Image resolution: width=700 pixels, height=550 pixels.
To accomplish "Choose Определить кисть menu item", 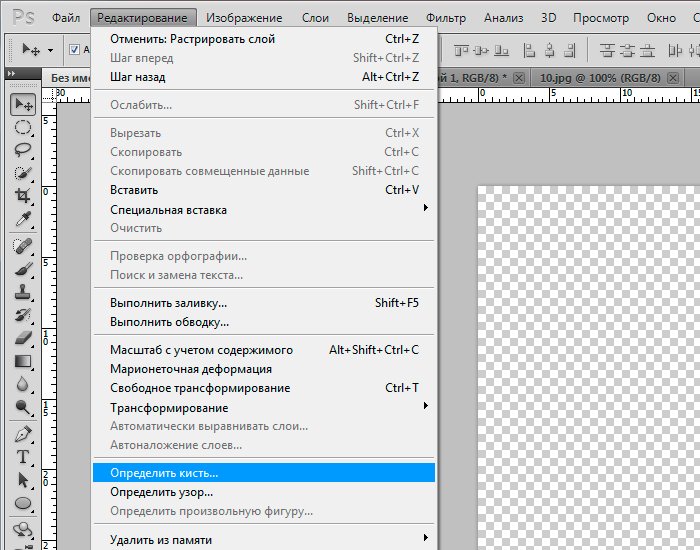I will [164, 473].
